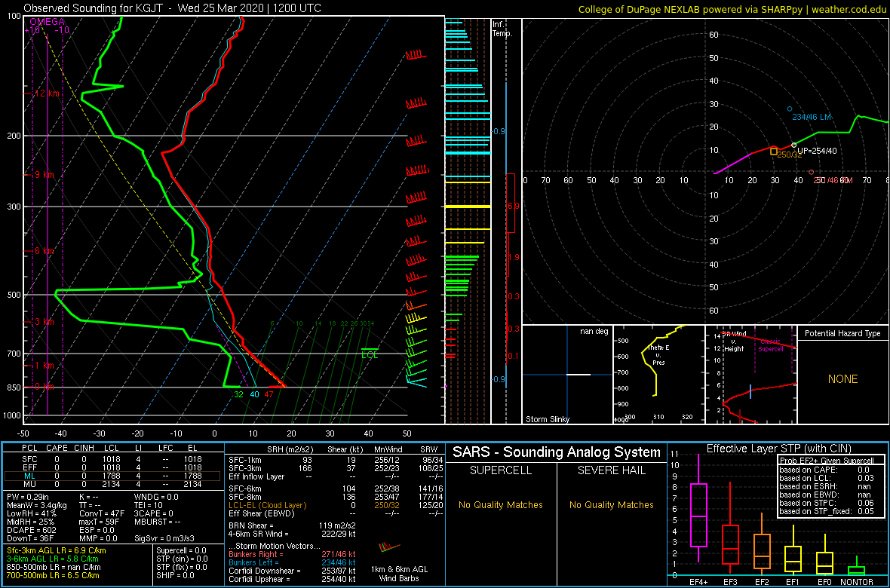Click No Quality Matches under SUPERCELL
This screenshot has height=588, width=890.
[501, 504]
